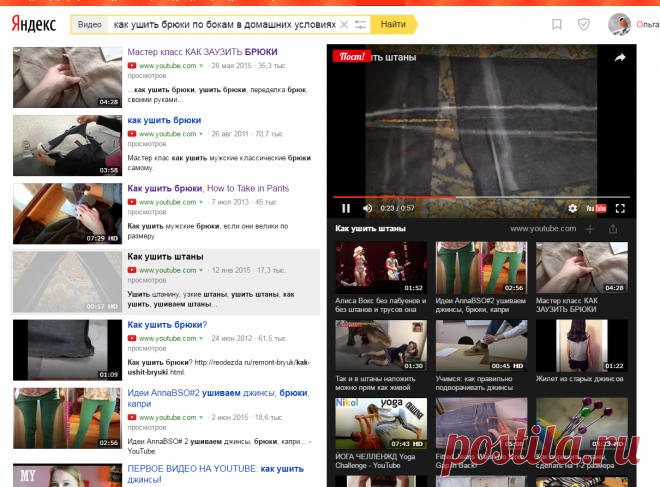Mute the video volume speaker icon
Screen dimensions: 660x487
tap(367, 208)
